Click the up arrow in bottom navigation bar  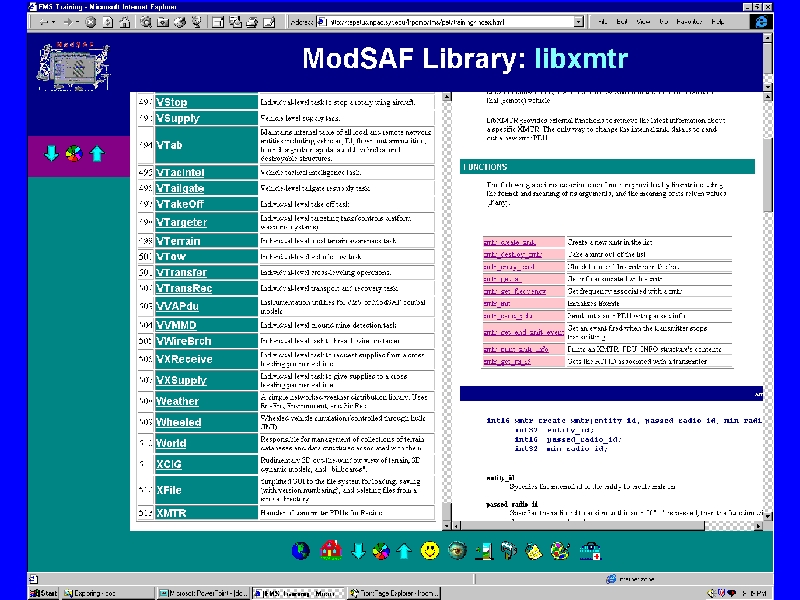coord(404,551)
